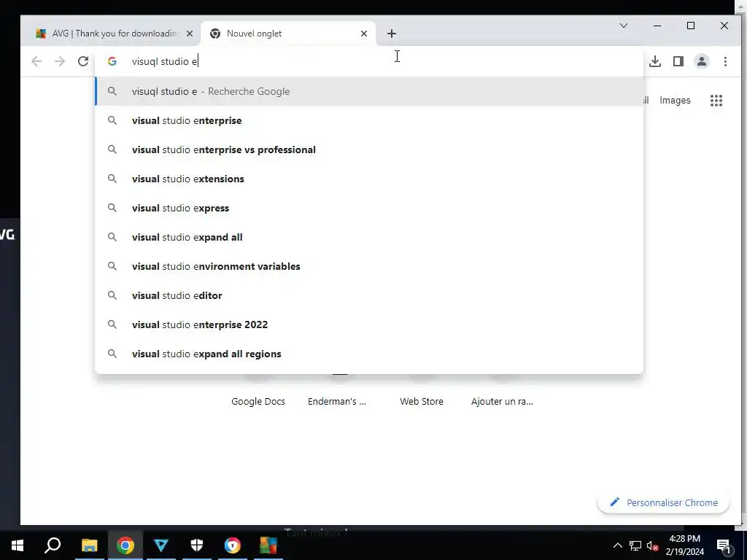The image size is (747, 560).
Task: Click the Google G icon in address bar
Action: [x=112, y=61]
